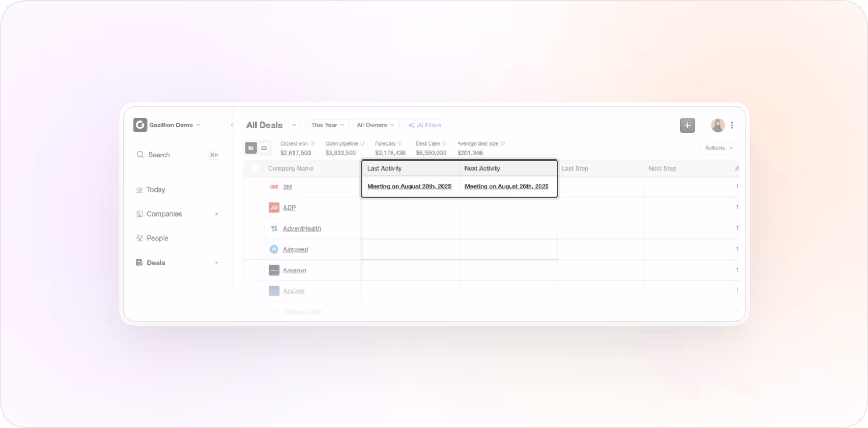Click the Companies building icon
The image size is (868, 428).
point(139,214)
